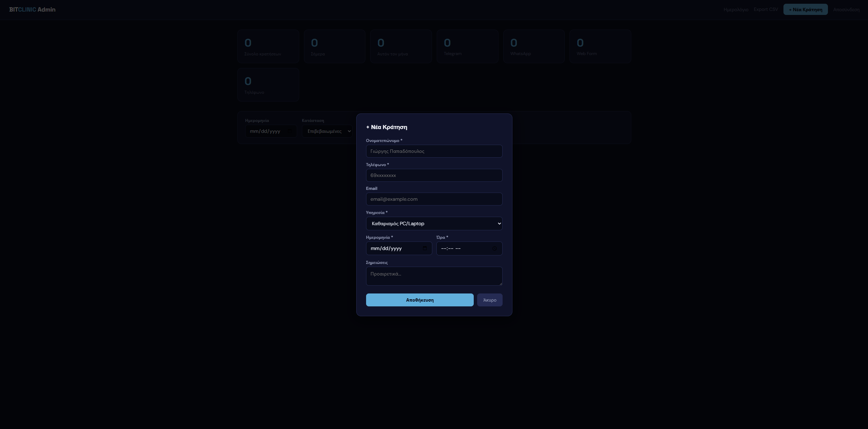Save the booking with Αποθήκευση
868x429 pixels.
pos(420,300)
